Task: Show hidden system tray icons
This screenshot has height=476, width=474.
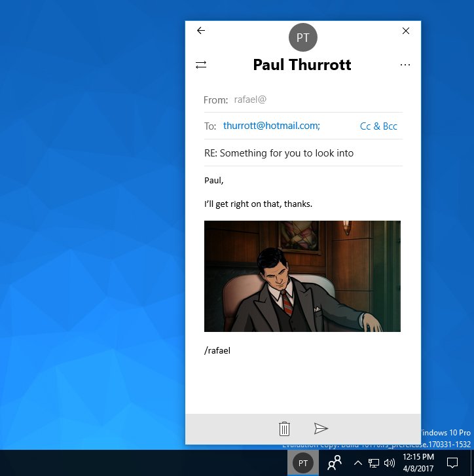Action: pyautogui.click(x=357, y=463)
